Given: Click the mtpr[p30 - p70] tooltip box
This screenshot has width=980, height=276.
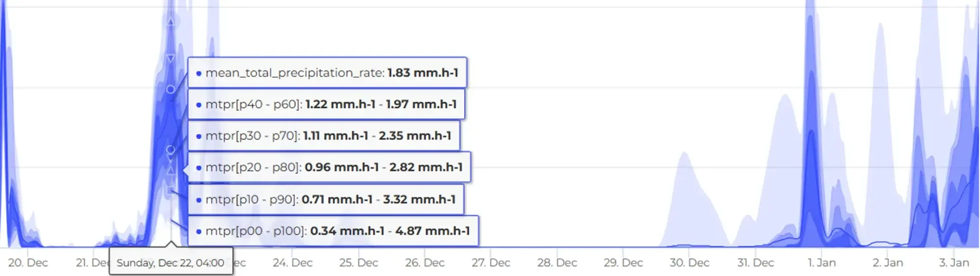Looking at the screenshot, I should pos(324,136).
